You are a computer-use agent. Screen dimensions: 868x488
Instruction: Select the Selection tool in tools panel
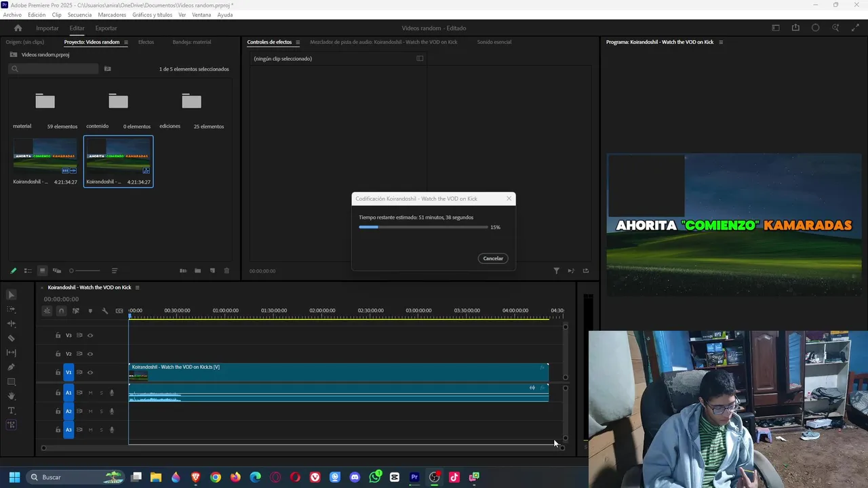12,295
